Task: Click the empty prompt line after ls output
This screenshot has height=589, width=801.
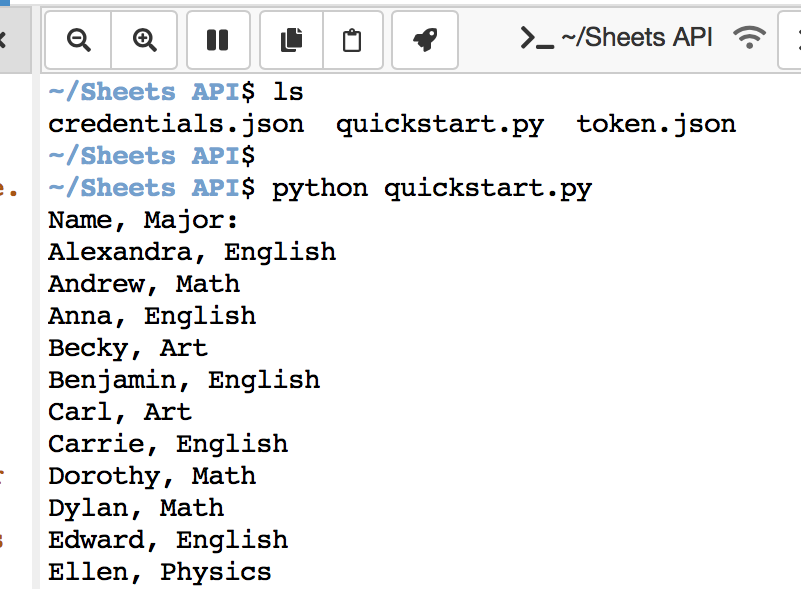Action: [152, 156]
